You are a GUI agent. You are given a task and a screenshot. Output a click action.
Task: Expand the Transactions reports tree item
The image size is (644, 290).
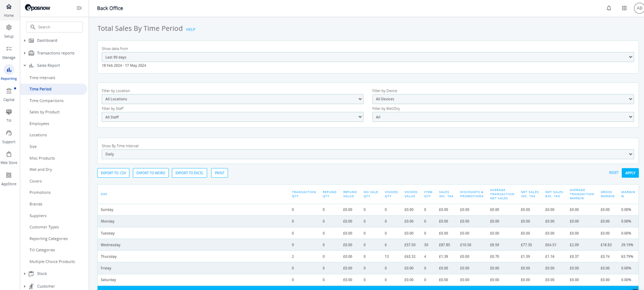point(55,53)
